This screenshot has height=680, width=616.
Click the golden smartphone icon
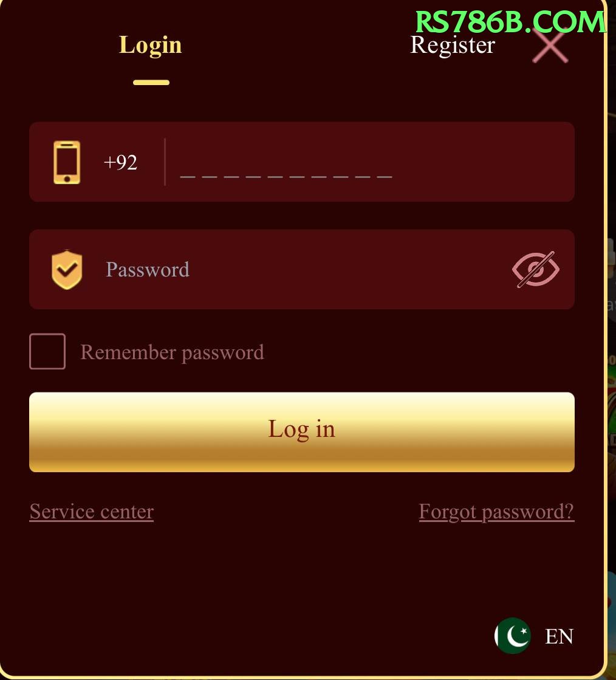(x=67, y=162)
